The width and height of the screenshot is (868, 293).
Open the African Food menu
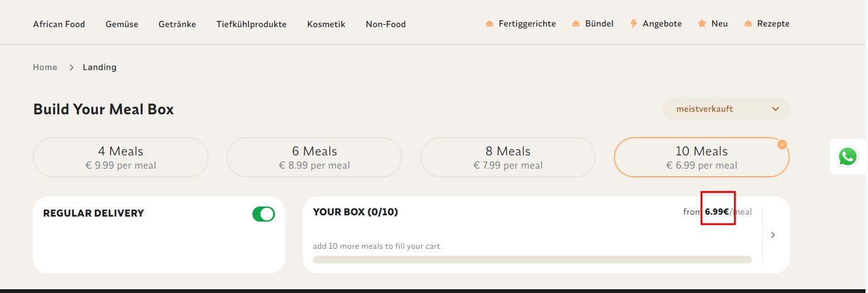[59, 24]
